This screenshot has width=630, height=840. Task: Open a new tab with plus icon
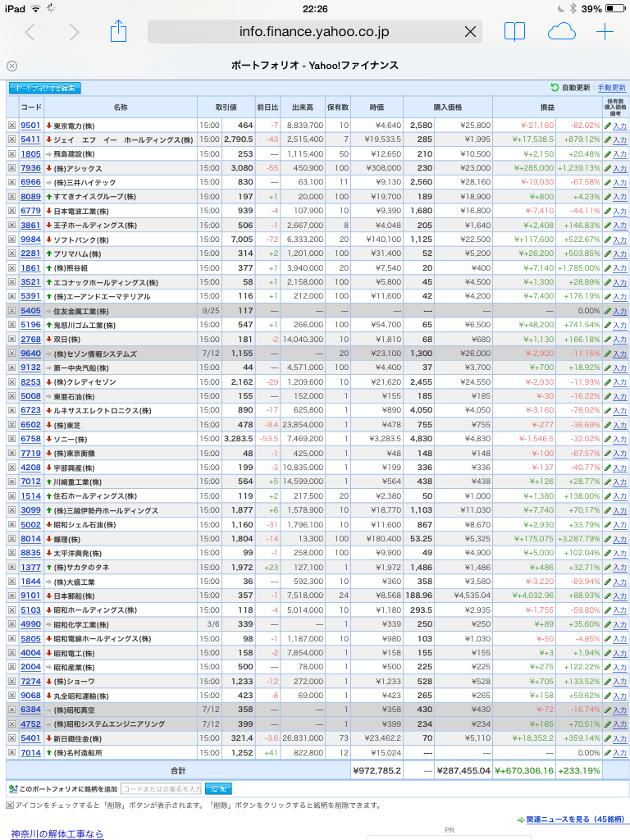[605, 32]
